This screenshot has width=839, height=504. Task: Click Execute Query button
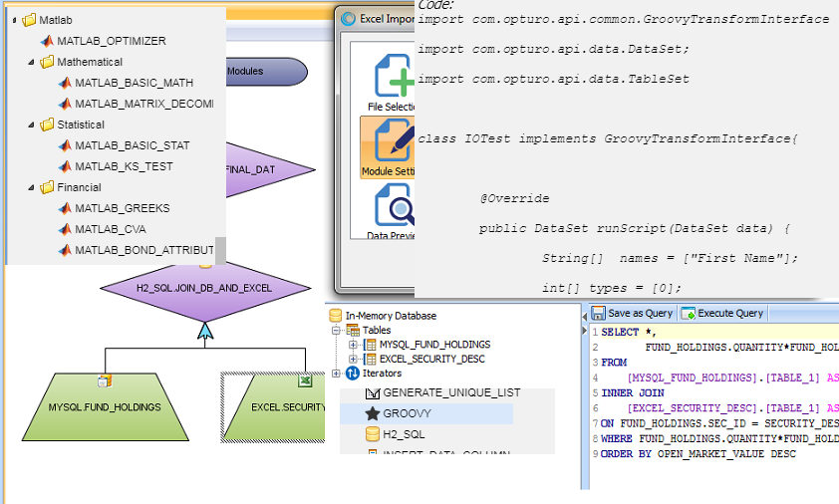click(x=722, y=314)
